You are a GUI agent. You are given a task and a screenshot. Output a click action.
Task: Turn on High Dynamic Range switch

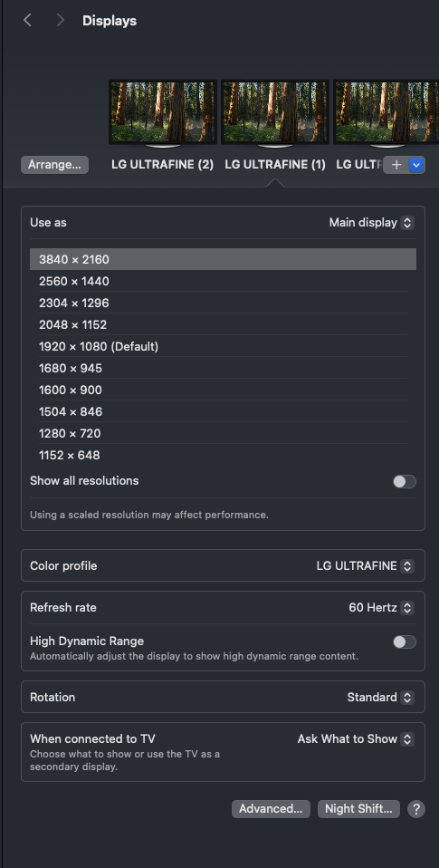(x=405, y=642)
